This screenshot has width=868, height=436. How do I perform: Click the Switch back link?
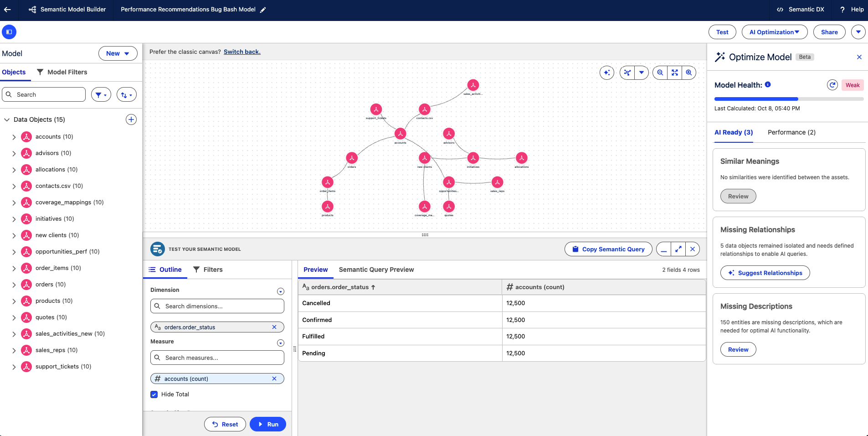[x=242, y=52]
